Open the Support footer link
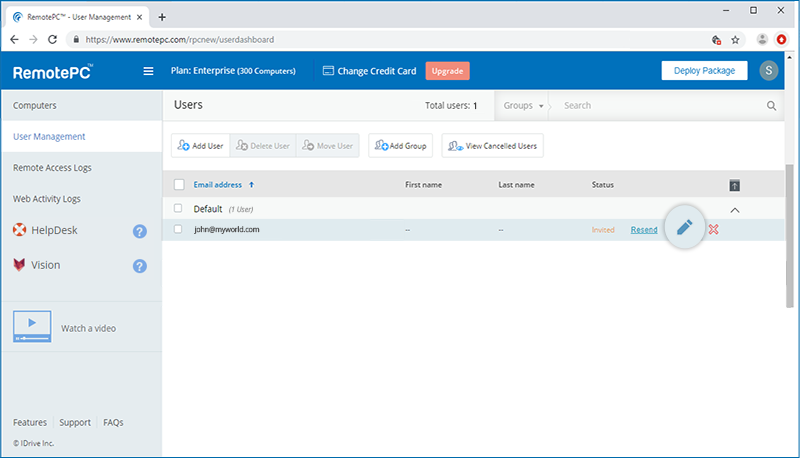Image resolution: width=800 pixels, height=458 pixels. click(75, 422)
